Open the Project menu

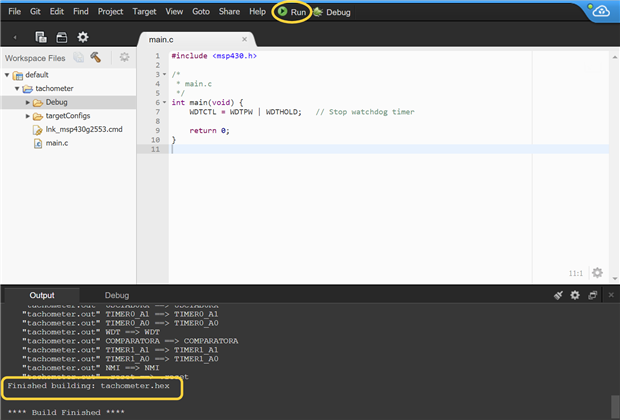pyautogui.click(x=110, y=11)
